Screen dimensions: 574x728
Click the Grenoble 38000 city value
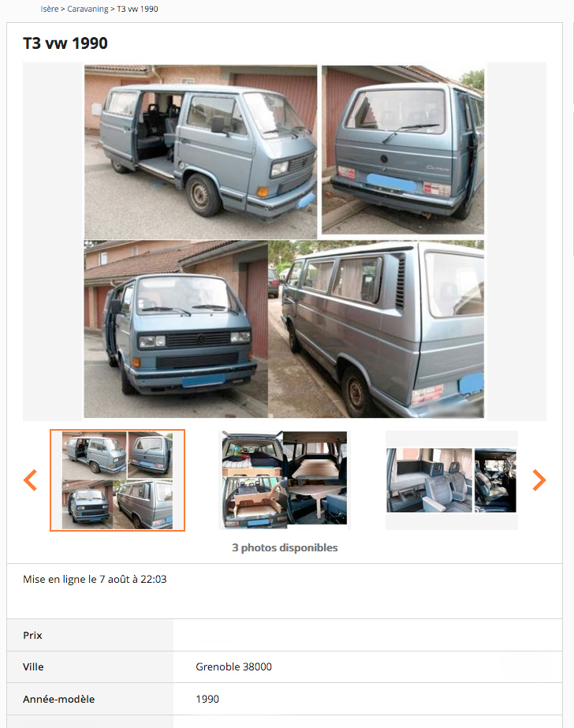(x=233, y=666)
